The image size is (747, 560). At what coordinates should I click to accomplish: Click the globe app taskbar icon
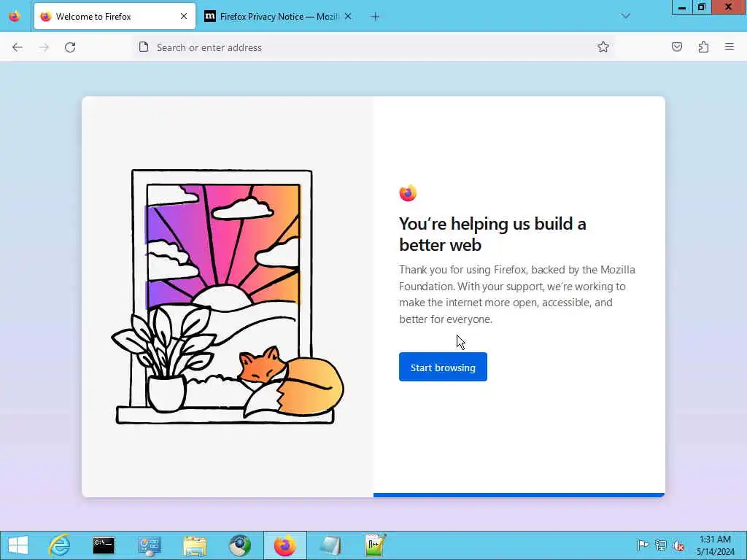239,545
